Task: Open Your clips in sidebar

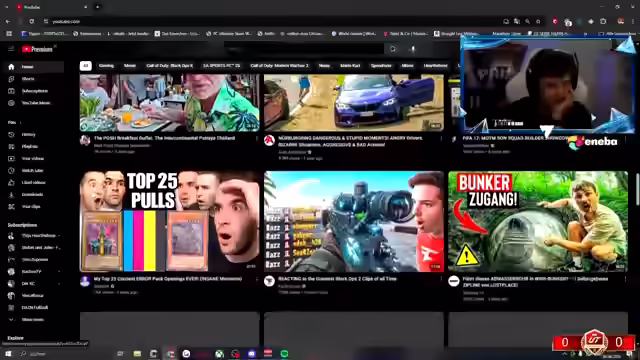Action: click(x=33, y=207)
